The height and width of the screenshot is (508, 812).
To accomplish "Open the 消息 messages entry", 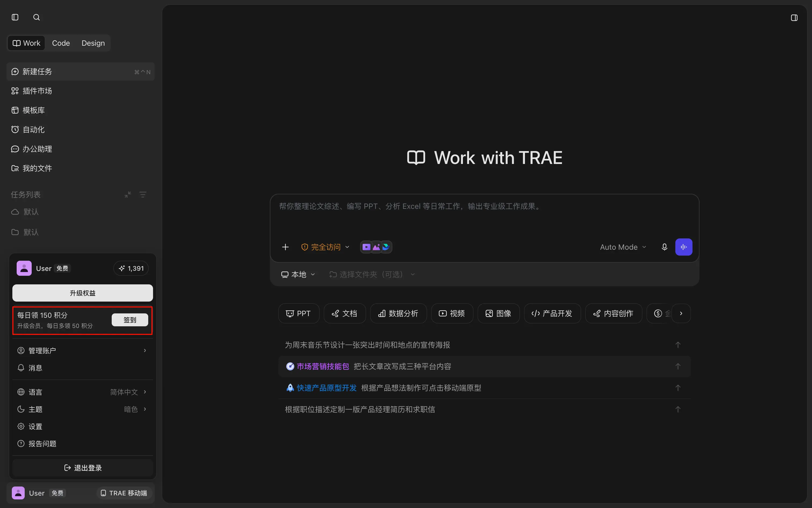I will [82, 368].
